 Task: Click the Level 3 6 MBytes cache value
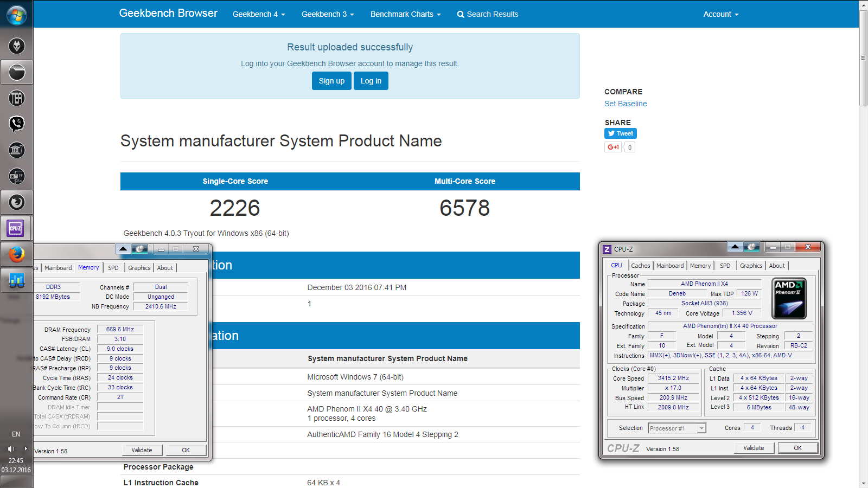(x=759, y=407)
